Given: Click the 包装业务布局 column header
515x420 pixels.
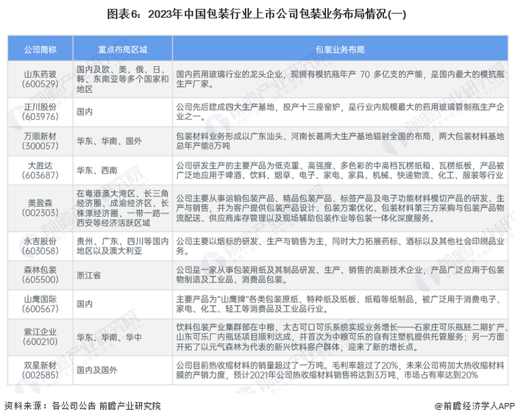Looking at the screenshot, I should pyautogui.click(x=340, y=49).
